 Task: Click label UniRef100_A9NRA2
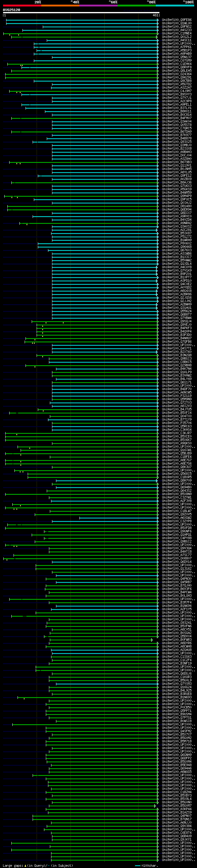[x=177, y=223]
